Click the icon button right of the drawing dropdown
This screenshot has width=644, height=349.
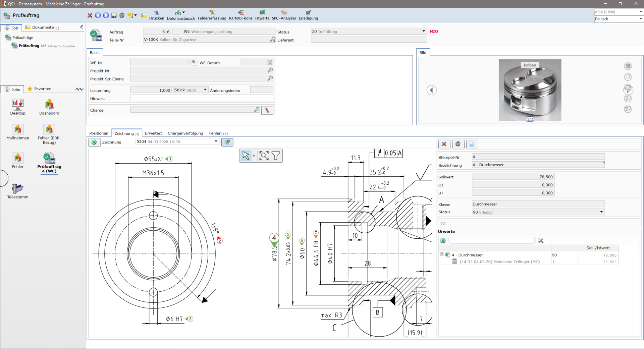227,142
